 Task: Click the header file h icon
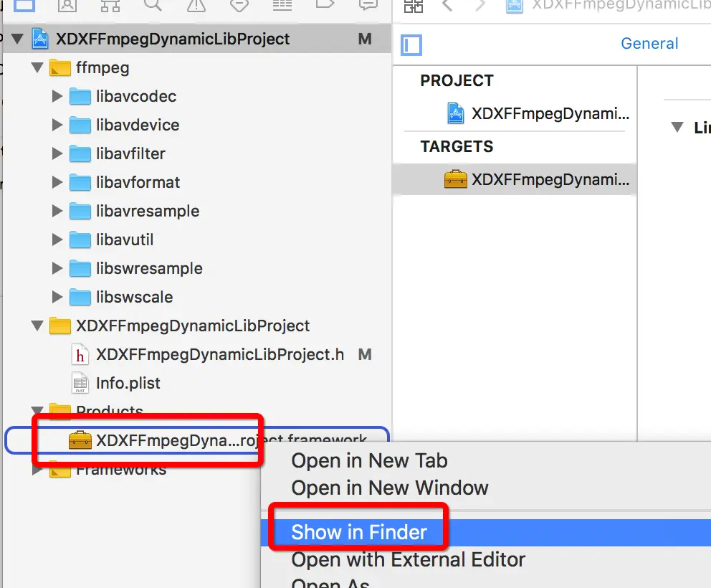pyautogui.click(x=80, y=355)
